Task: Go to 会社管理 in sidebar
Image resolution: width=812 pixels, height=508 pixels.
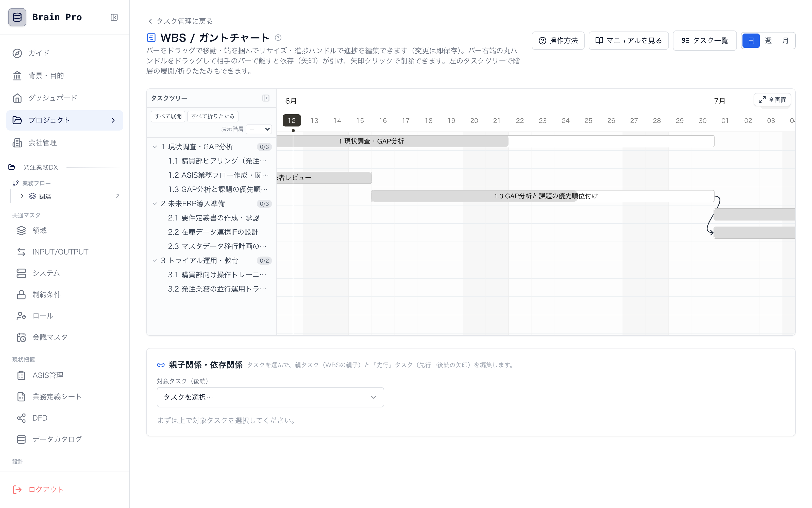Action: point(64,143)
